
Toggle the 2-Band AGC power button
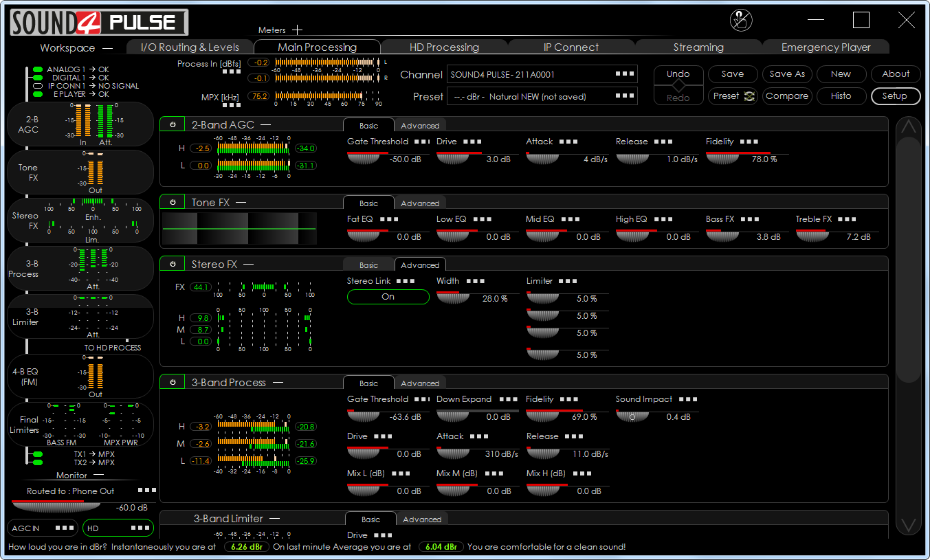tap(173, 124)
